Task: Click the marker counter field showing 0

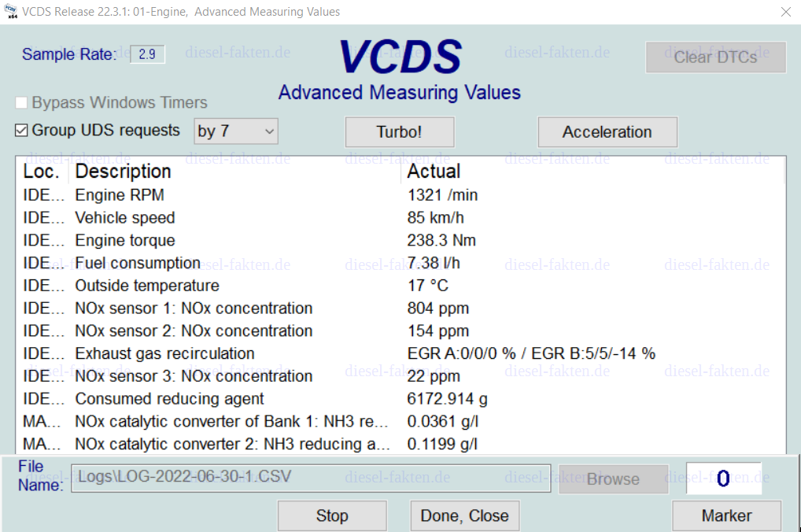Action: tap(723, 478)
